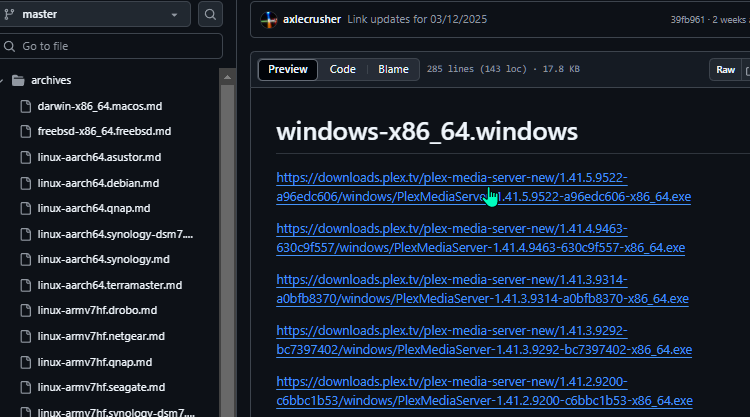Image resolution: width=750 pixels, height=417 pixels.
Task: Click file icon beside linux-armv7hf.drobo.md
Action: click(26, 310)
